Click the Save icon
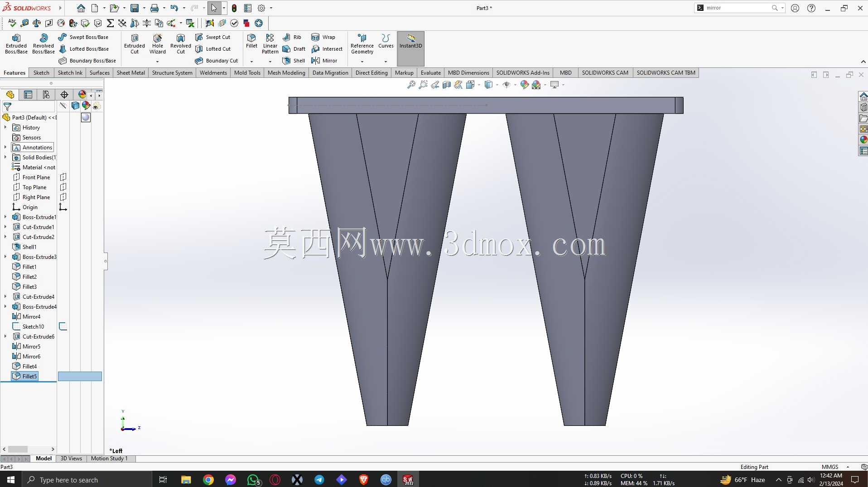The image size is (868, 487). (135, 8)
